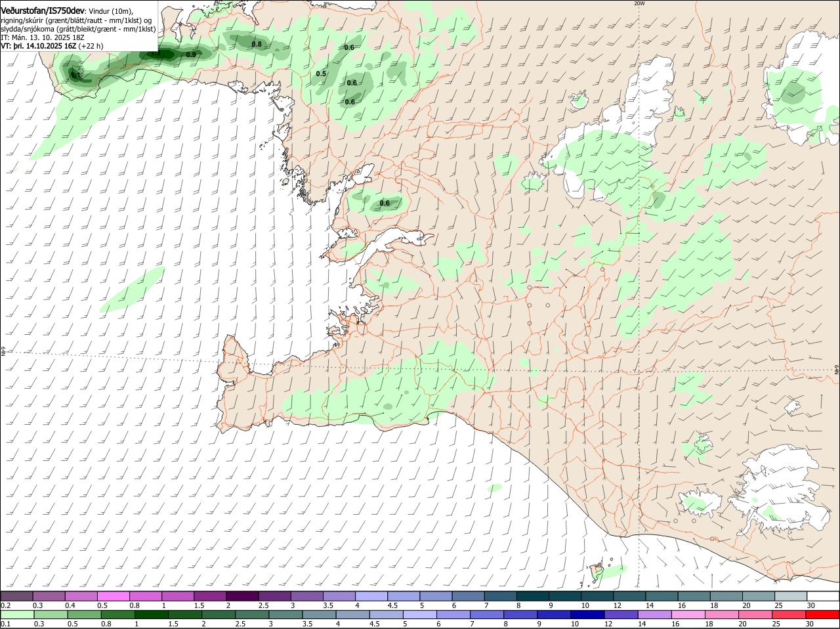Select the violet 14–16 swatch in lower legend

point(655,615)
